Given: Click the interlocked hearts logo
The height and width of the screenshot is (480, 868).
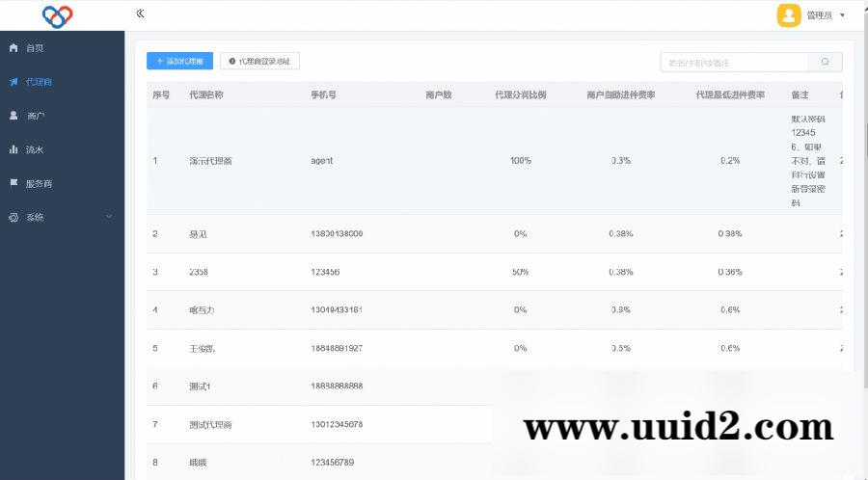Looking at the screenshot, I should (x=58, y=16).
